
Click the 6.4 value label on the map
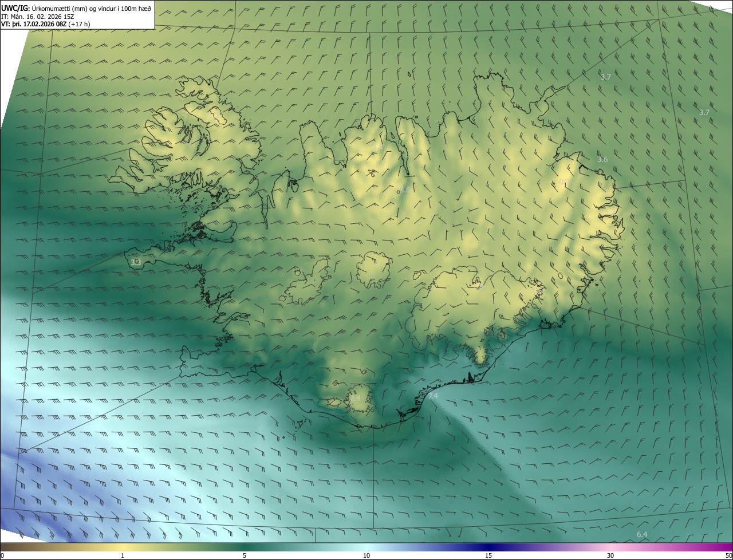tap(642, 534)
